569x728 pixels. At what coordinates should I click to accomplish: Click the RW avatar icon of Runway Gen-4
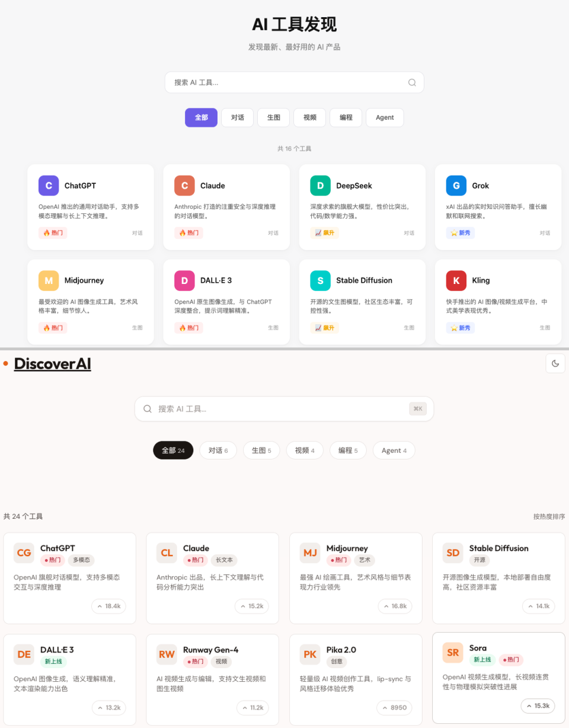tap(167, 654)
